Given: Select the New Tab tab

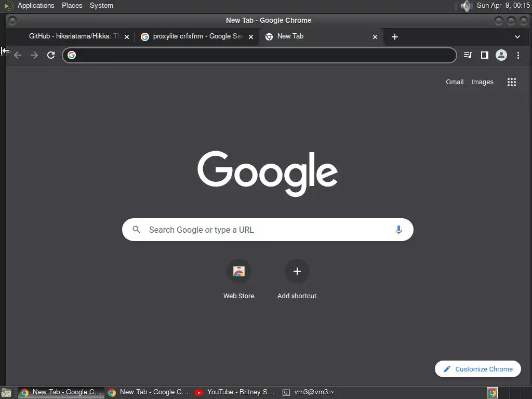Looking at the screenshot, I should [x=321, y=36].
